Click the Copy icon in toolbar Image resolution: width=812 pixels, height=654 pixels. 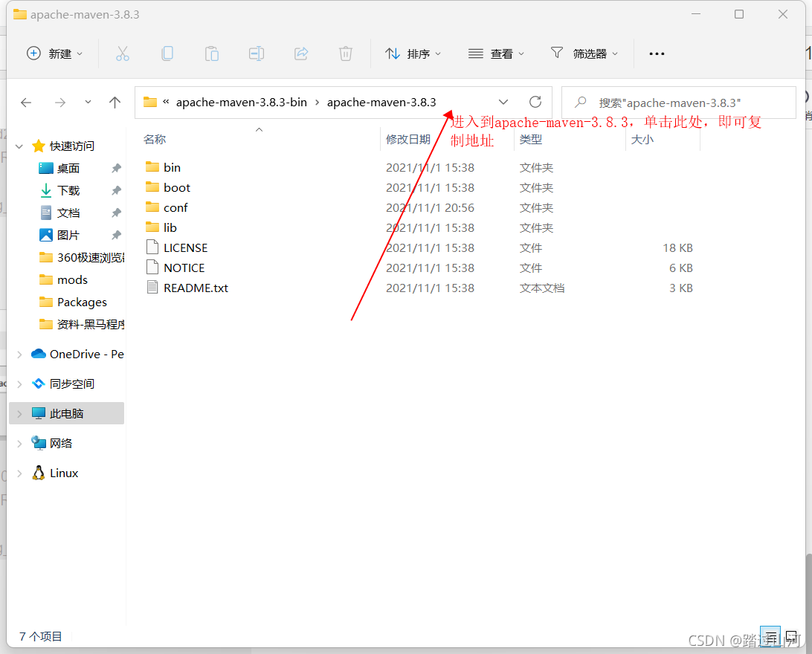(x=167, y=54)
